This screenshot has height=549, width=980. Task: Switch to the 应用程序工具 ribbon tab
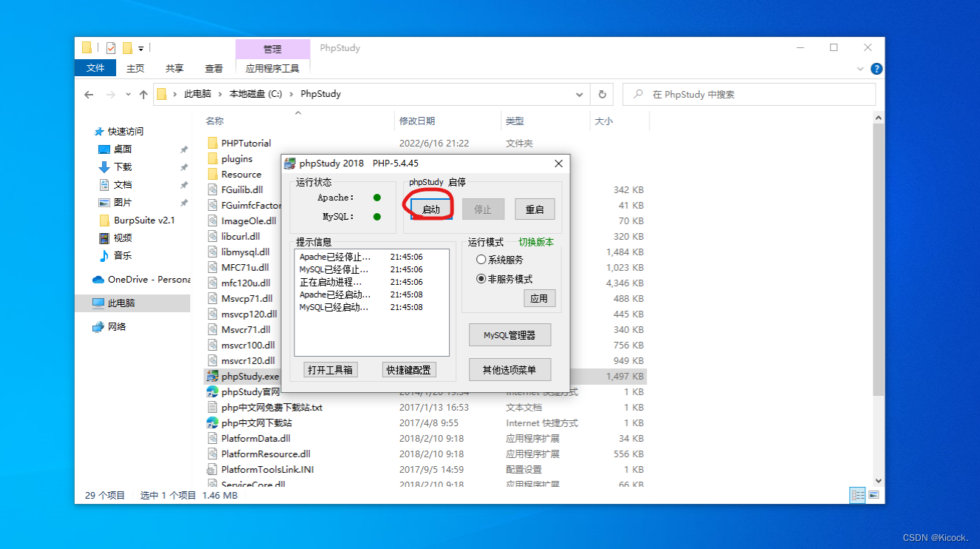(x=272, y=68)
